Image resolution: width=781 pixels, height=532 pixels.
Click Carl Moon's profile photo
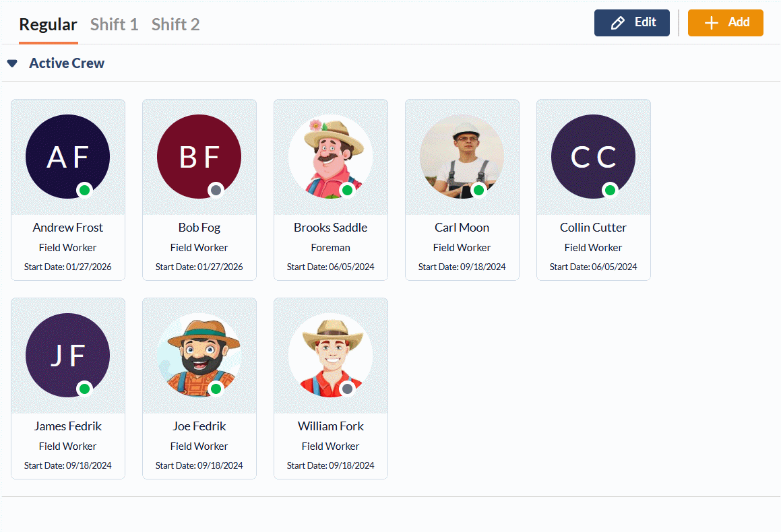pyautogui.click(x=462, y=156)
